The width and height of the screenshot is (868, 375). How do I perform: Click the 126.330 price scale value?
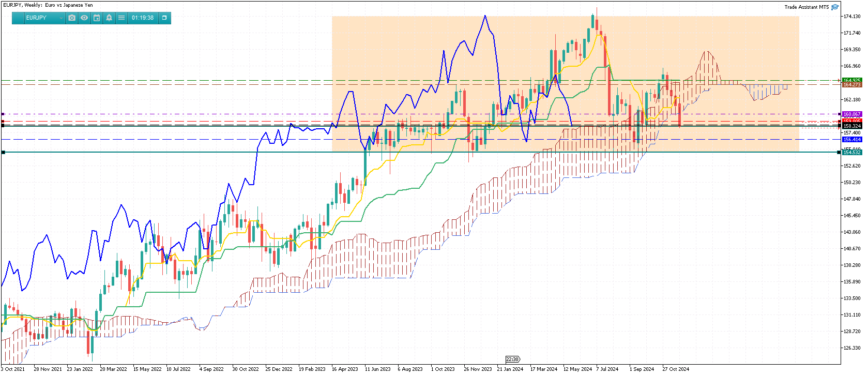coord(852,348)
